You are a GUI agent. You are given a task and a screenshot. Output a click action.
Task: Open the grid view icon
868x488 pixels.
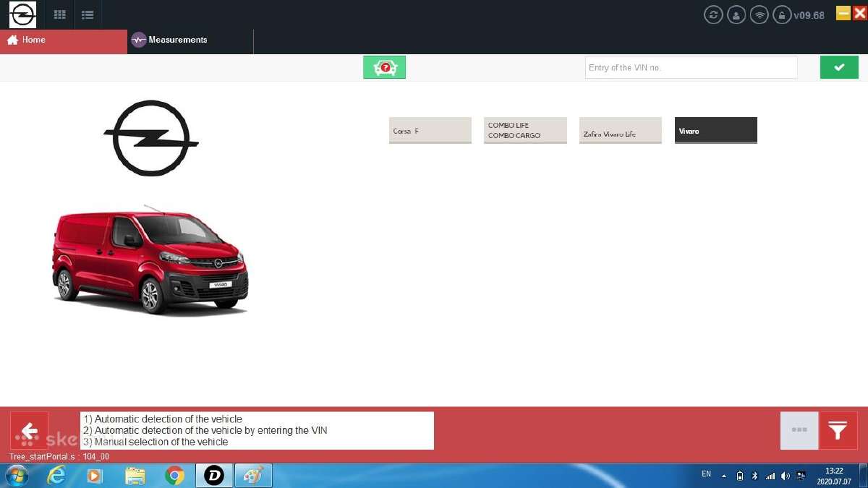[60, 14]
